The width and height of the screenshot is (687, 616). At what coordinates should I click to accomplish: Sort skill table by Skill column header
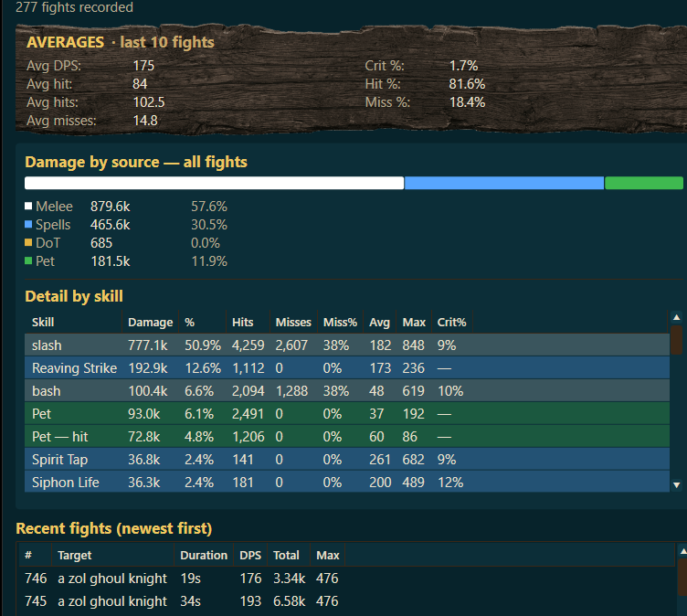coord(73,323)
